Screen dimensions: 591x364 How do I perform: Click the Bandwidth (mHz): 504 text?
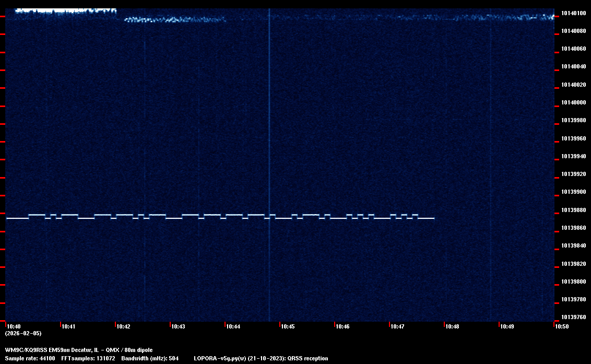pyautogui.click(x=150, y=358)
